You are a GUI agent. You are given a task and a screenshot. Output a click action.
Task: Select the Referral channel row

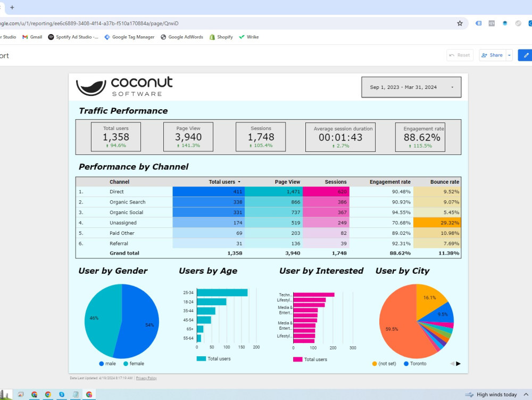[x=268, y=243]
